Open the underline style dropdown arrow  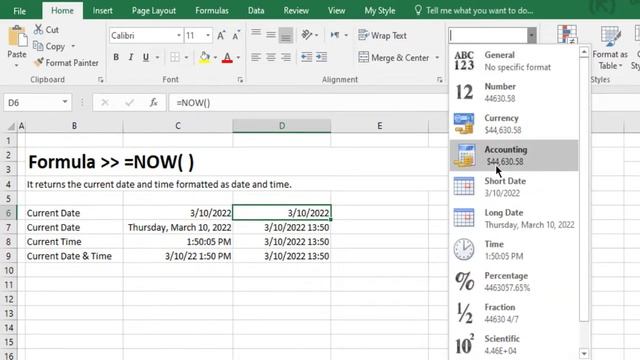(x=157, y=58)
